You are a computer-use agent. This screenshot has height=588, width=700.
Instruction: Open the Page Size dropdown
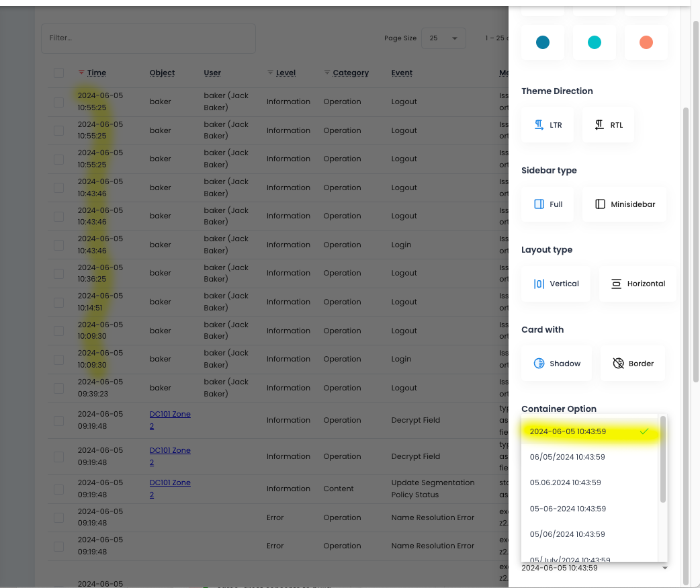pos(443,38)
